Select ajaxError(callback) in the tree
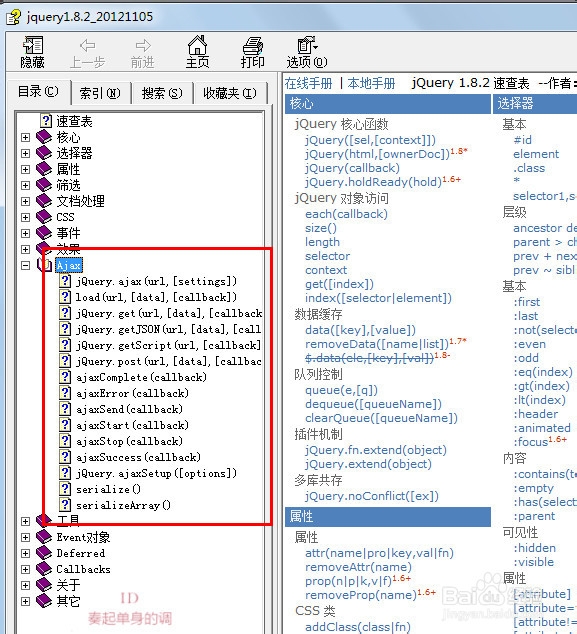 click(132, 393)
